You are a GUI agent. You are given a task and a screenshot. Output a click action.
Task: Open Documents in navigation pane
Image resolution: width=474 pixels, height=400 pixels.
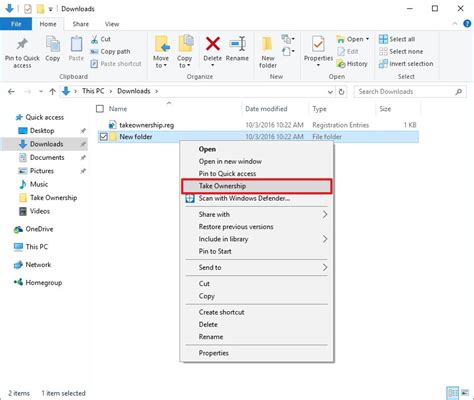(x=47, y=157)
